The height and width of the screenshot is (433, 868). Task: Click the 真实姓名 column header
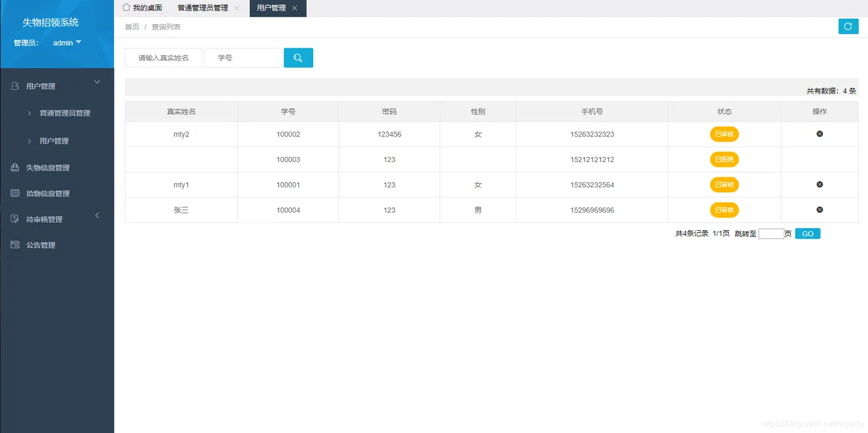point(181,112)
